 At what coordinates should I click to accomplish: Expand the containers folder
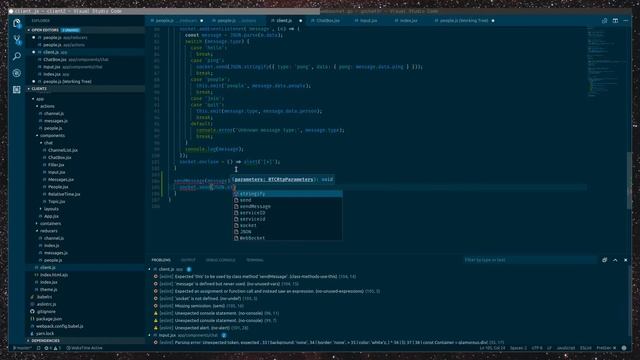click(x=37, y=224)
